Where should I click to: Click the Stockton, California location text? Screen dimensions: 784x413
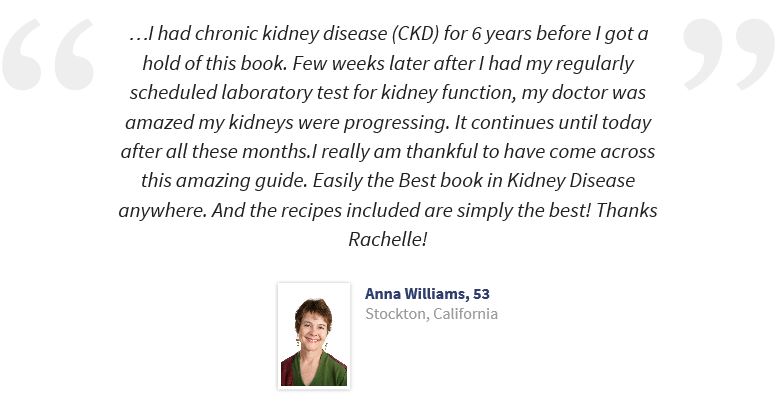[x=432, y=314]
